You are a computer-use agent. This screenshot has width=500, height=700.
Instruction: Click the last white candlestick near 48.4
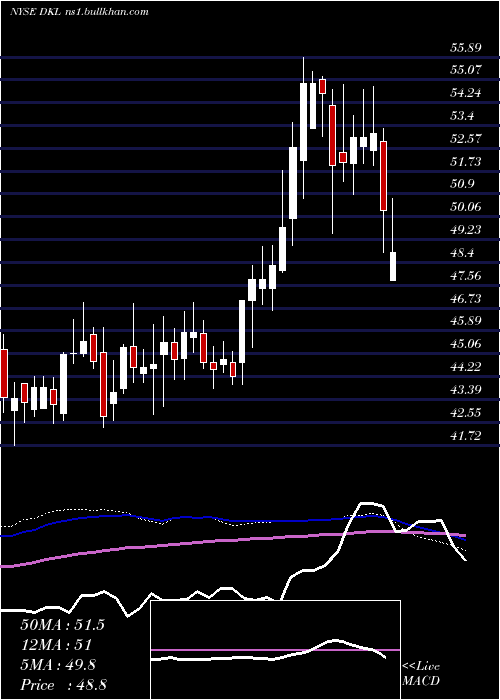[x=393, y=266]
